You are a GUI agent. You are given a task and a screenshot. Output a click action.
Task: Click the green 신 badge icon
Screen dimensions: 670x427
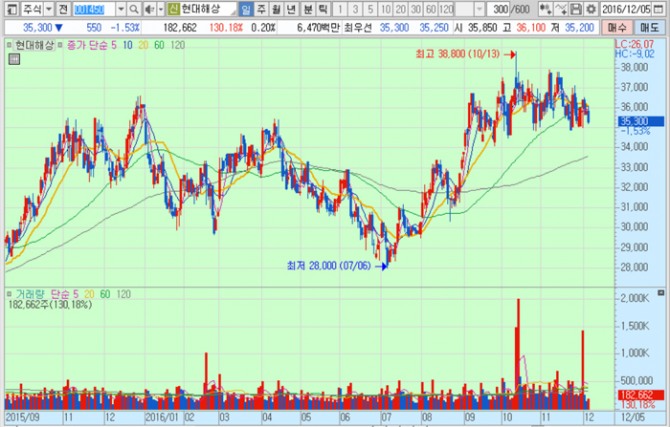pyautogui.click(x=172, y=9)
